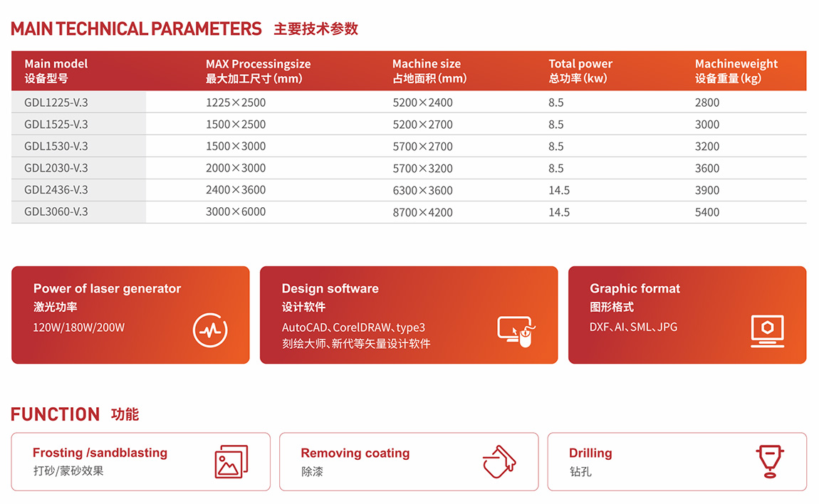Click the frosting/sandblasting picture icon
The image size is (819, 504).
(231, 461)
